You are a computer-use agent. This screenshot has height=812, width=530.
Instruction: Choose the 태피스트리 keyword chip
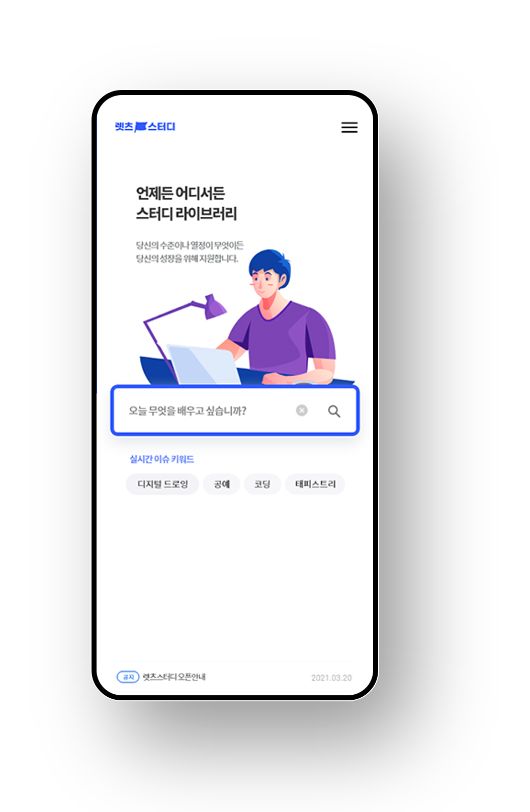315,484
